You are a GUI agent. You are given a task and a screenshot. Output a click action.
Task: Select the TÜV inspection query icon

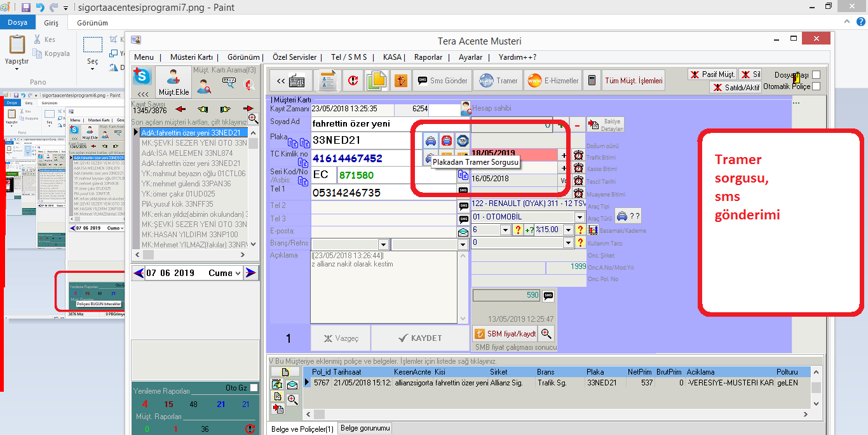click(464, 139)
